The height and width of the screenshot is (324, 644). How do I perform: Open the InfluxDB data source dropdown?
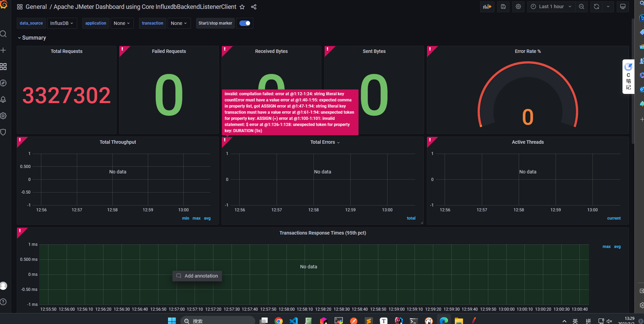[62, 23]
